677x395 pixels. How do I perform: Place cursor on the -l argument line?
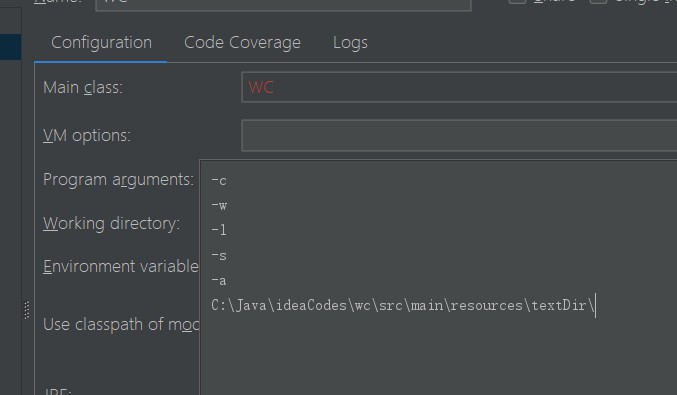(219, 230)
